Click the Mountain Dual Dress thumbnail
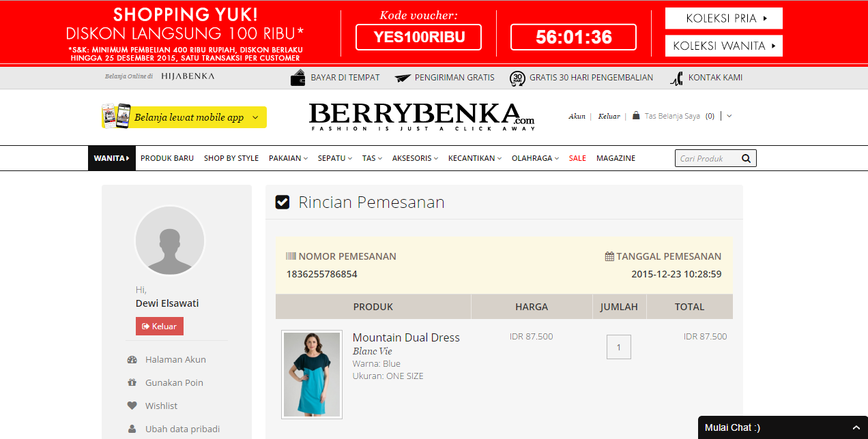Viewport: 868px width, 439px height. (312, 375)
